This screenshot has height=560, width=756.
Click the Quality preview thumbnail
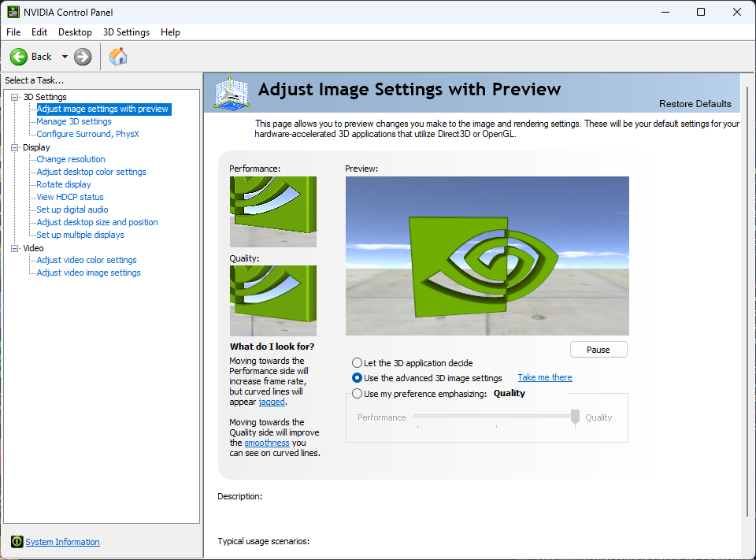coord(272,300)
